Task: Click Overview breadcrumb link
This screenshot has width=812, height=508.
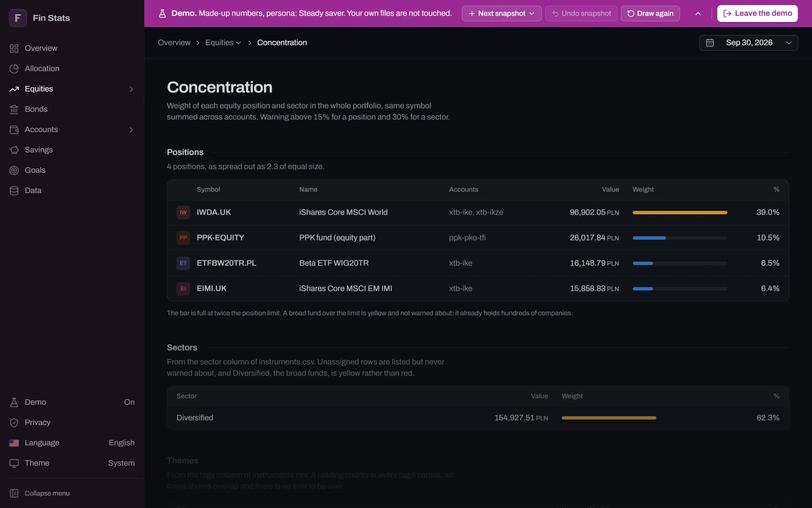Action: (x=174, y=43)
